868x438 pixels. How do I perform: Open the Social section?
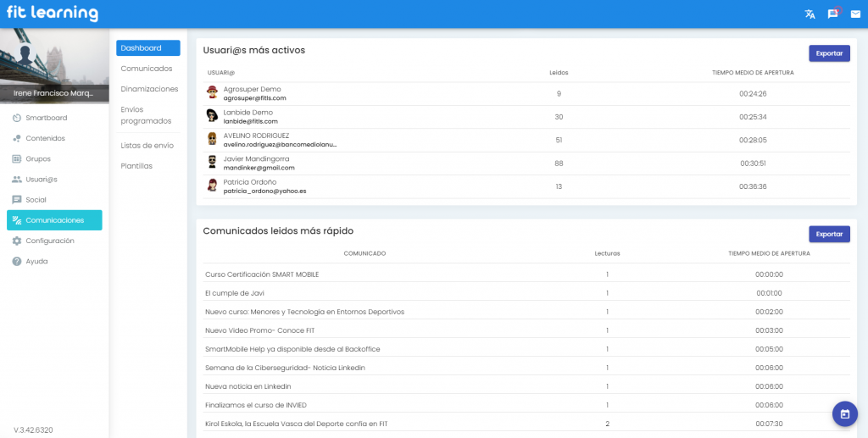click(36, 200)
